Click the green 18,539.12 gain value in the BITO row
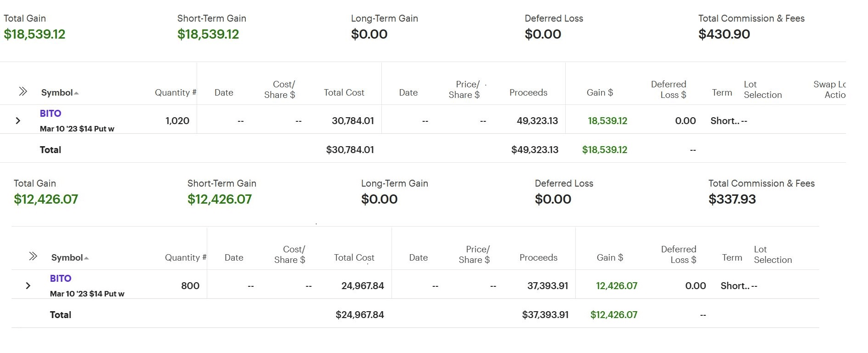The image size is (868, 353). click(607, 121)
